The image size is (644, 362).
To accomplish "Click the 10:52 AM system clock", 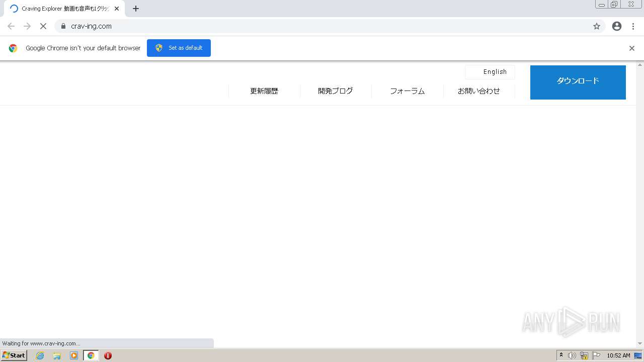I will tap(618, 355).
